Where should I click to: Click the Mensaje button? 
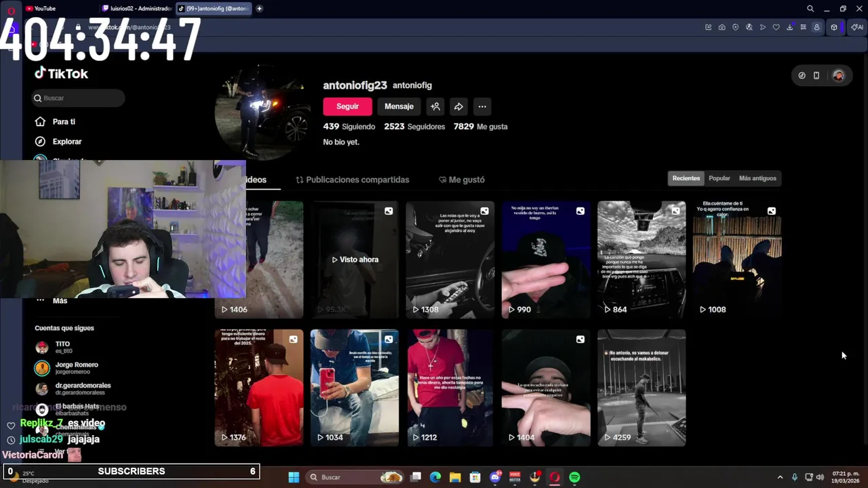(399, 106)
